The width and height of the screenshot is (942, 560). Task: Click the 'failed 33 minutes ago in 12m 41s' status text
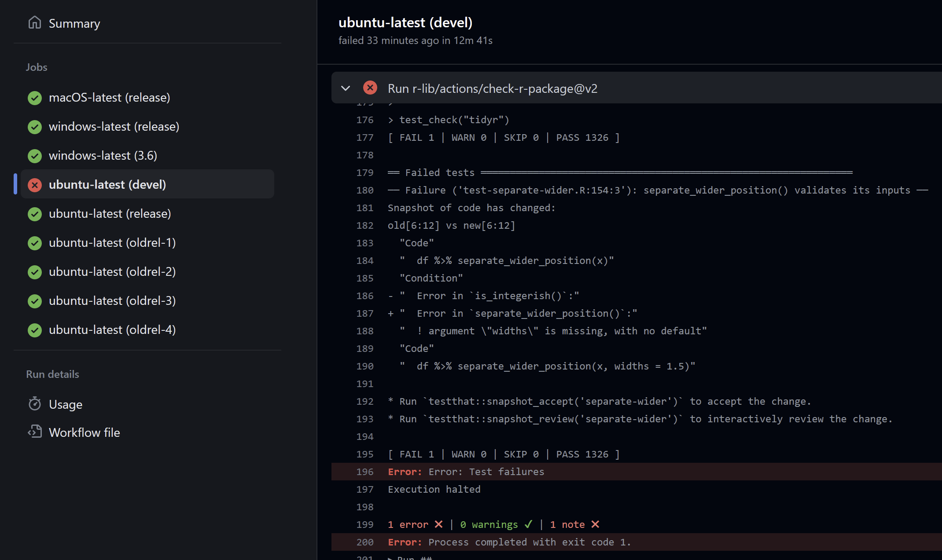pos(415,40)
